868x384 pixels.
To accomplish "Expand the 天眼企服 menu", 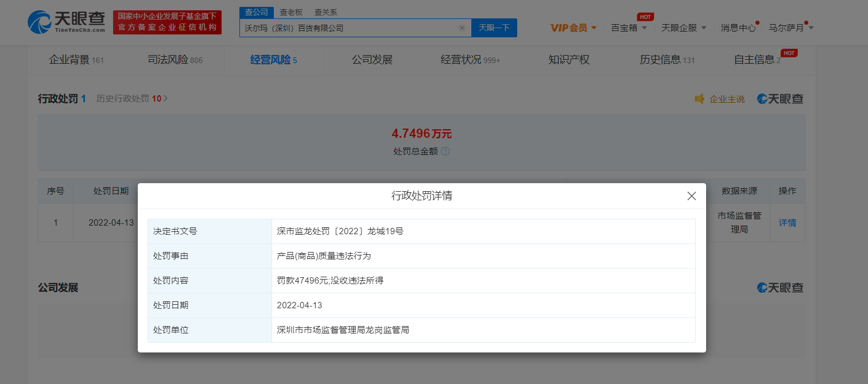I will (x=683, y=28).
